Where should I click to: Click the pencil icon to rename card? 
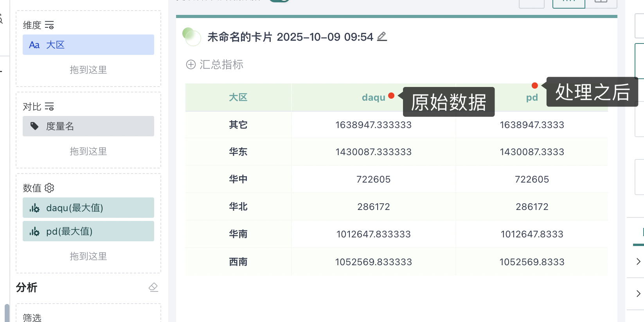pos(382,36)
